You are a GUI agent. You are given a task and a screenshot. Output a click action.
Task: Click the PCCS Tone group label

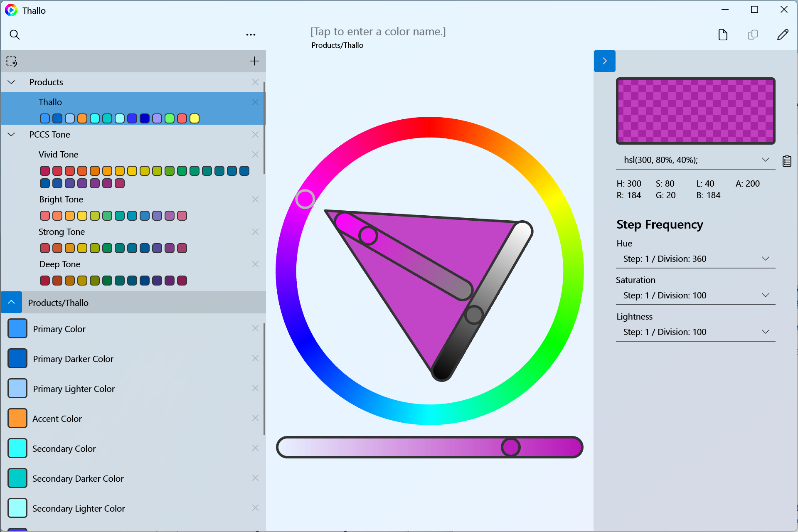(49, 135)
